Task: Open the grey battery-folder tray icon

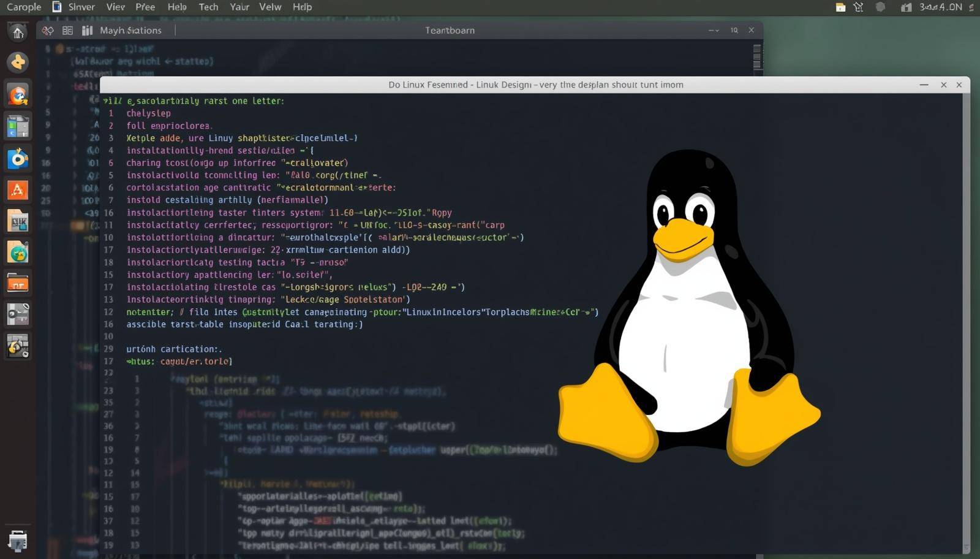Action: point(906,7)
